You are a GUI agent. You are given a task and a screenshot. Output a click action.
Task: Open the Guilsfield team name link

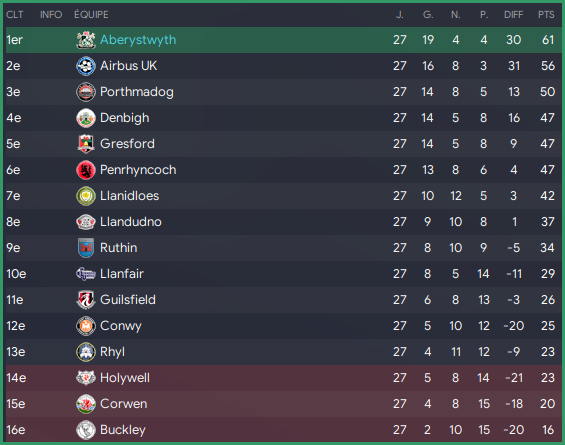(x=128, y=300)
